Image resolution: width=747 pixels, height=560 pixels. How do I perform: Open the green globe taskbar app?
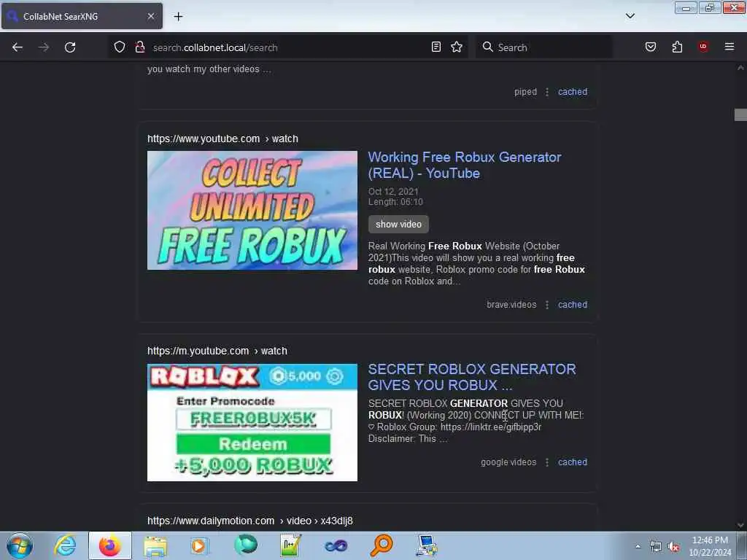tap(245, 545)
